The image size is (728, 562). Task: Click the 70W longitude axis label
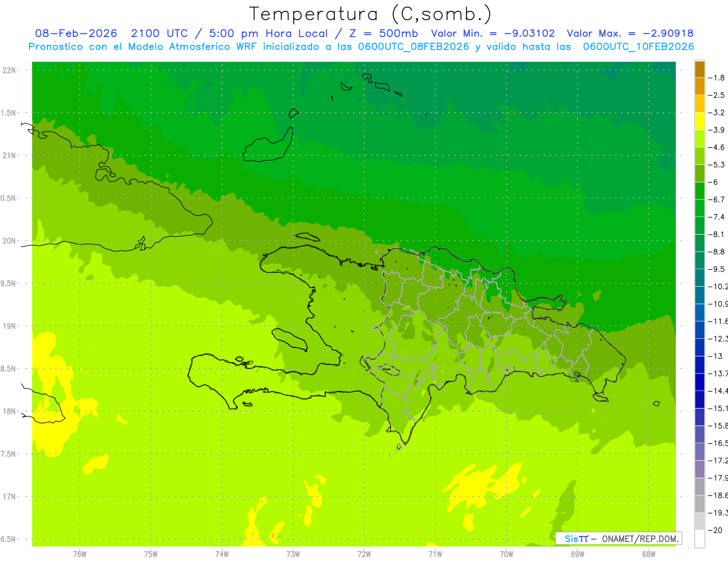(x=507, y=554)
